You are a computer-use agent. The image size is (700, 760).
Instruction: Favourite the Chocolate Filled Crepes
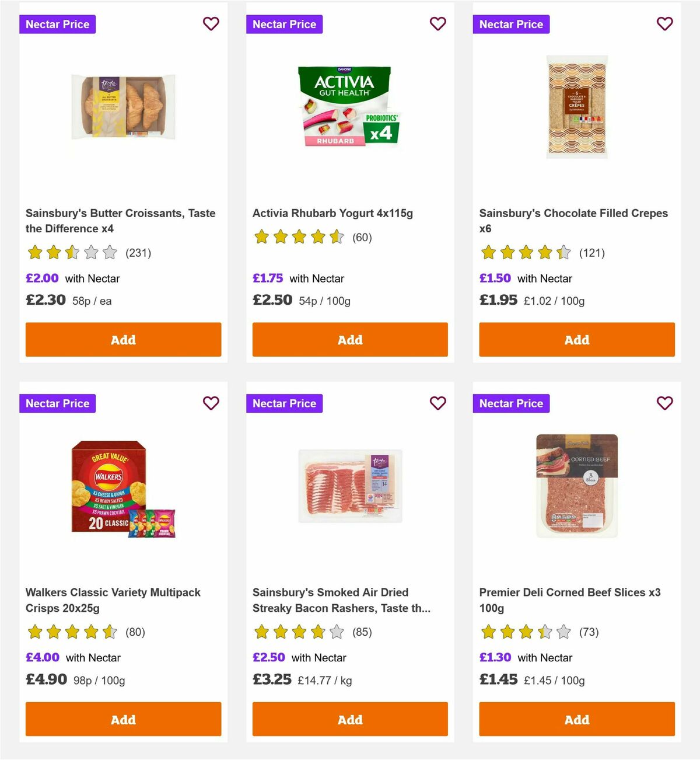click(664, 24)
